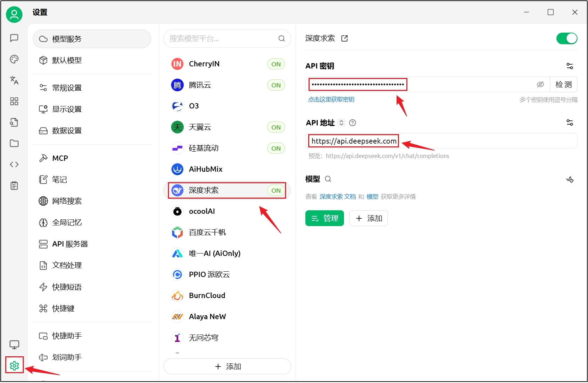This screenshot has width=588, height=383.
Task: Follow the 点击这里获取密钥 link
Action: [331, 100]
